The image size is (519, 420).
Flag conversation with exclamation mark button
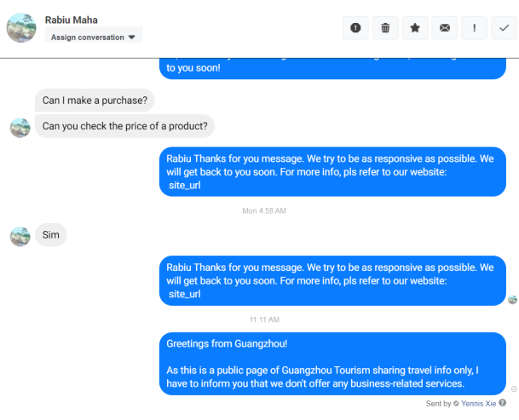tap(474, 28)
